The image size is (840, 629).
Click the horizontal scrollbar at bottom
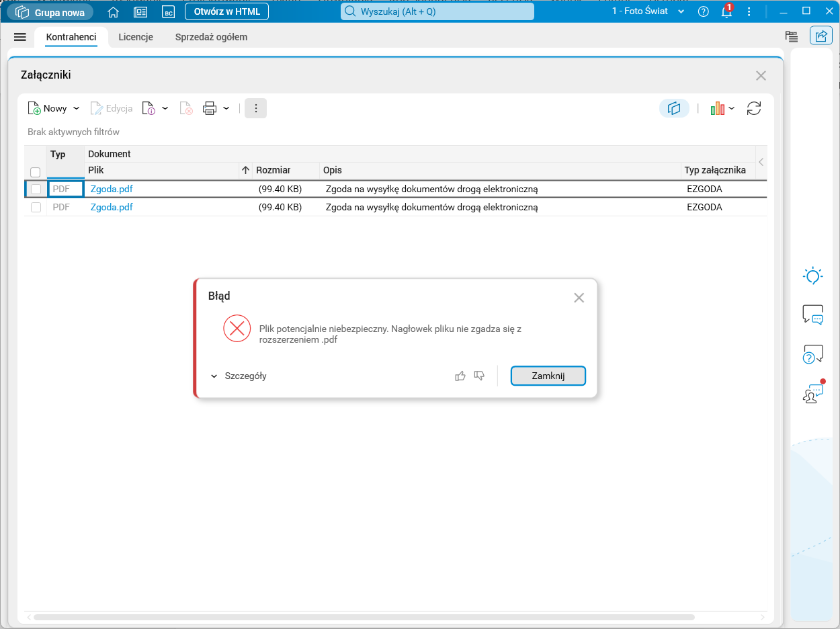click(364, 617)
